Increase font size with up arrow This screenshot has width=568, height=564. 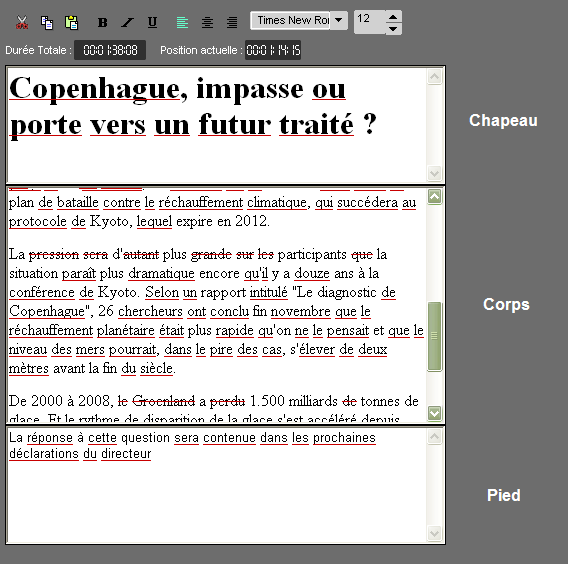pos(393,17)
